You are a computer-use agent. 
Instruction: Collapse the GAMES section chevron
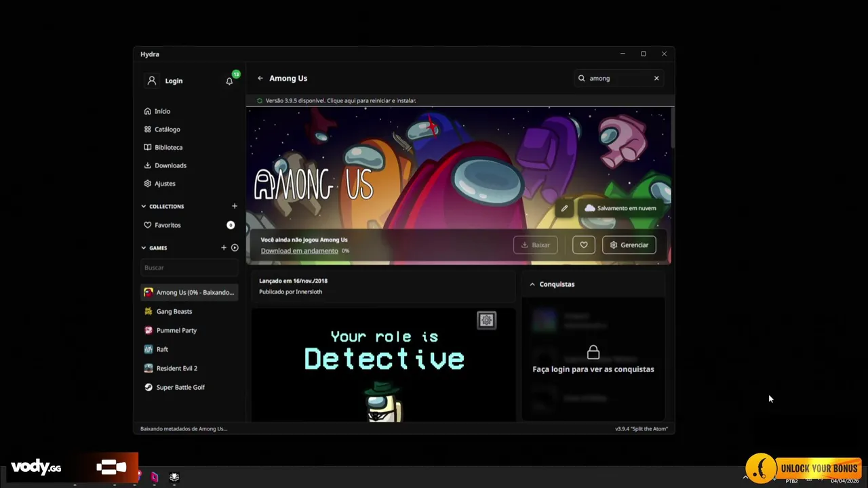pos(144,248)
